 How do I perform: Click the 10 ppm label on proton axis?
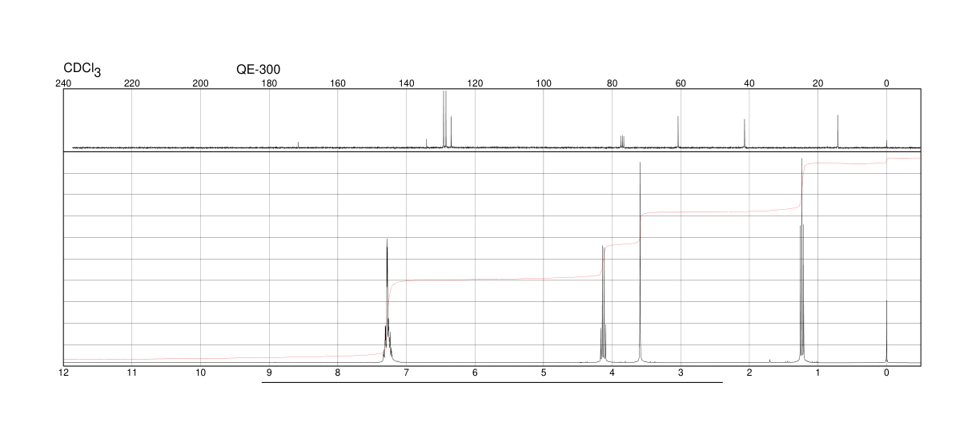pos(201,373)
